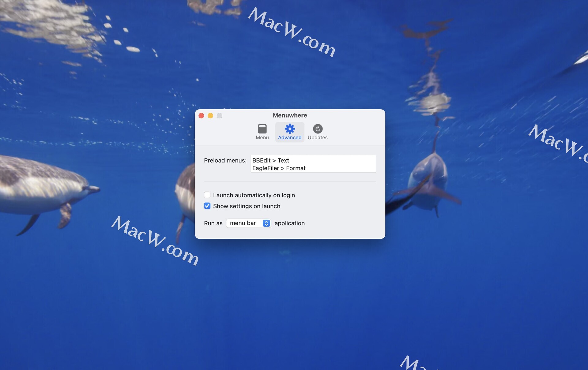The width and height of the screenshot is (588, 370).
Task: Open the Run as menu bar dropdown
Action: coord(248,223)
